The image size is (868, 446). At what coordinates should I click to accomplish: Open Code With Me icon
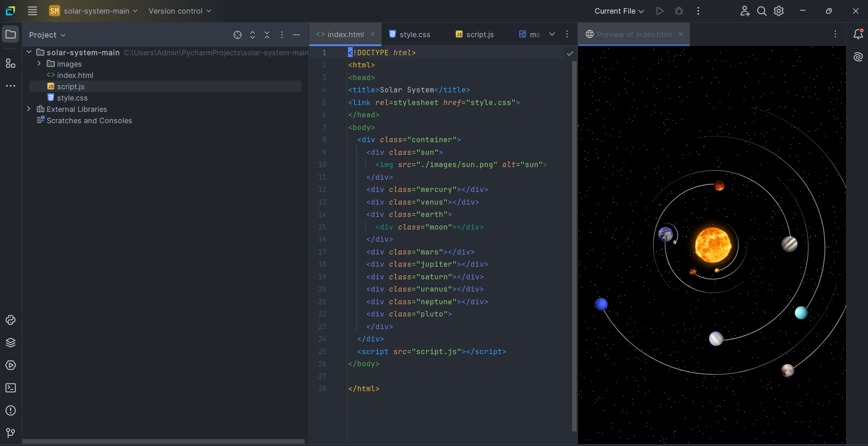tap(745, 11)
